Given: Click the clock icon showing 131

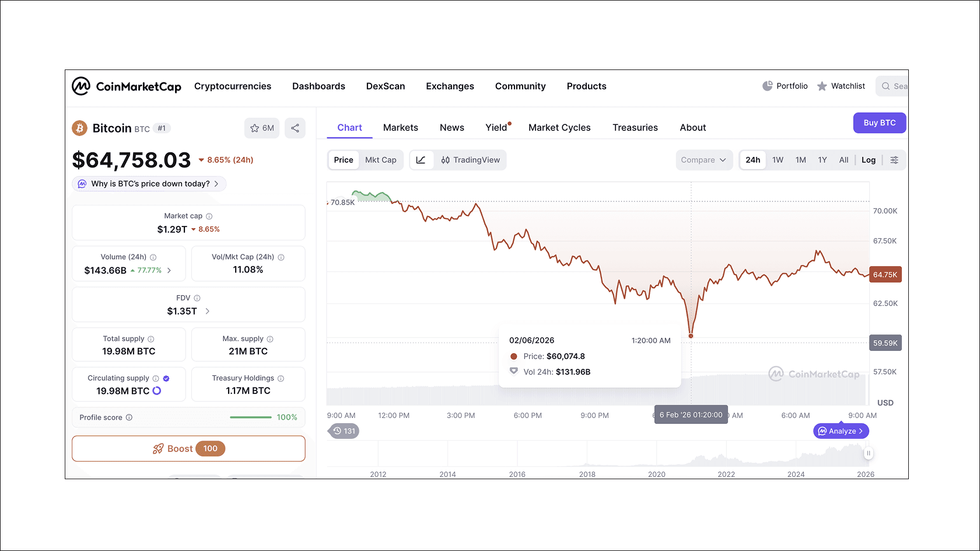Looking at the screenshot, I should (343, 431).
